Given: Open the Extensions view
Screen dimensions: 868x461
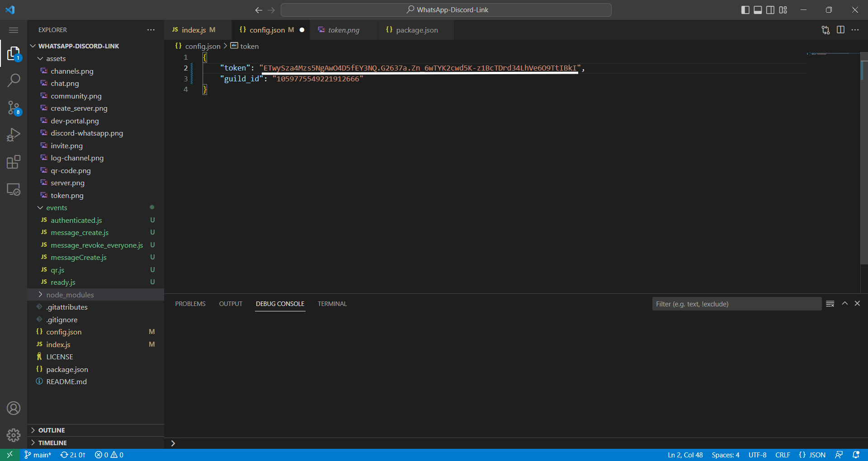Looking at the screenshot, I should 14,162.
